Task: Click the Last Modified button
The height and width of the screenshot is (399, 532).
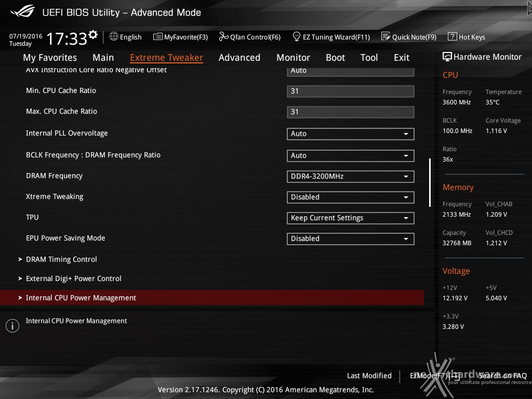Action: pos(369,376)
